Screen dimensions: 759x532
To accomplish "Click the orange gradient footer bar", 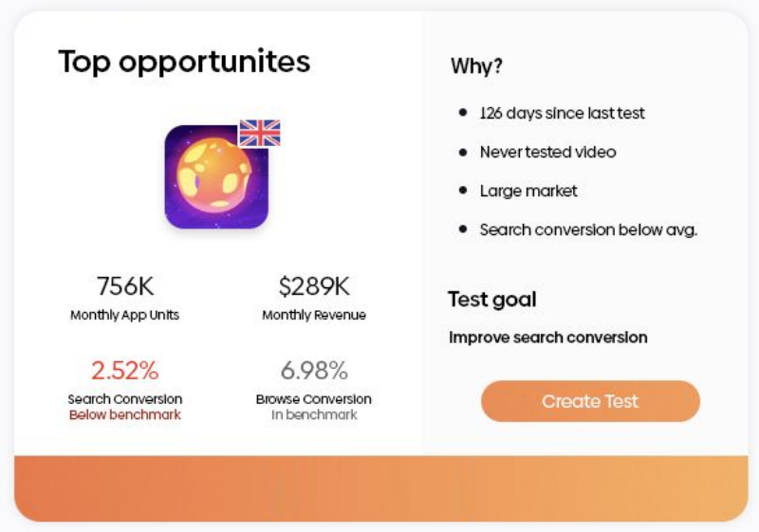I will pos(379,487).
